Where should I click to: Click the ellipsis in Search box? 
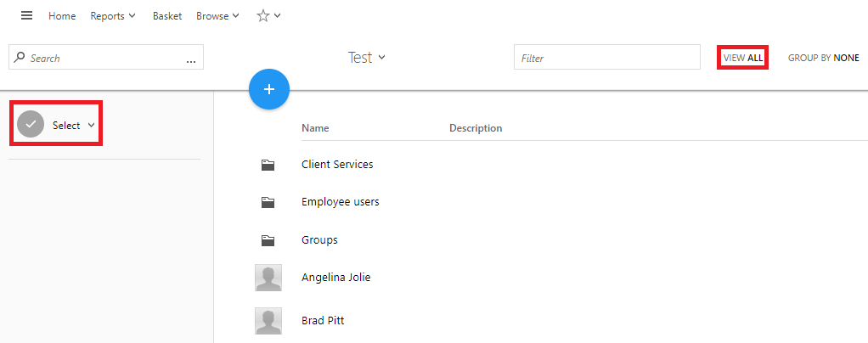(191, 59)
